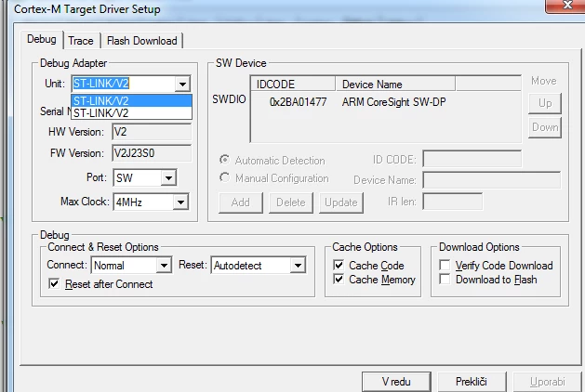Switch to the Debug tab
Viewport: 585px width, 392px height.
coord(42,40)
